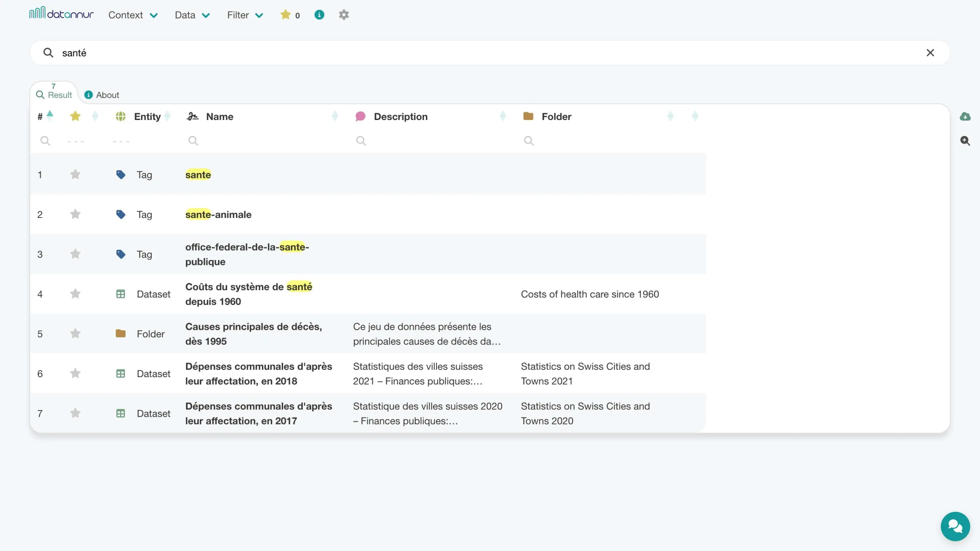The height and width of the screenshot is (551, 980).
Task: Download results with the cloud icon
Action: click(x=965, y=116)
